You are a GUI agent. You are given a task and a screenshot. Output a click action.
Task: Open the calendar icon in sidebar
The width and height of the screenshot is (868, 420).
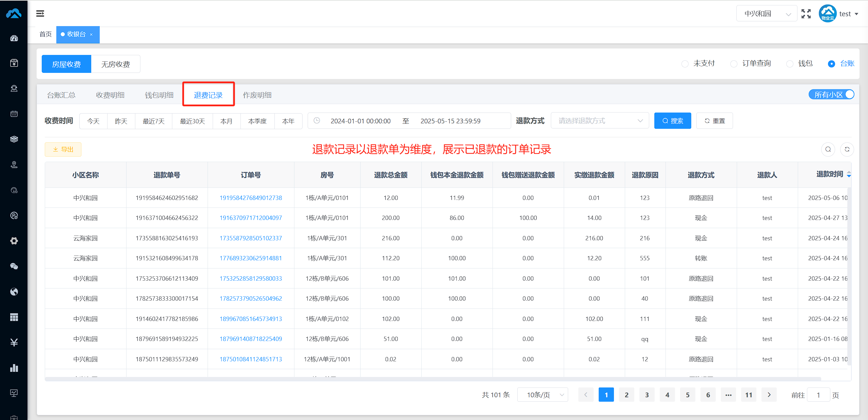14,114
